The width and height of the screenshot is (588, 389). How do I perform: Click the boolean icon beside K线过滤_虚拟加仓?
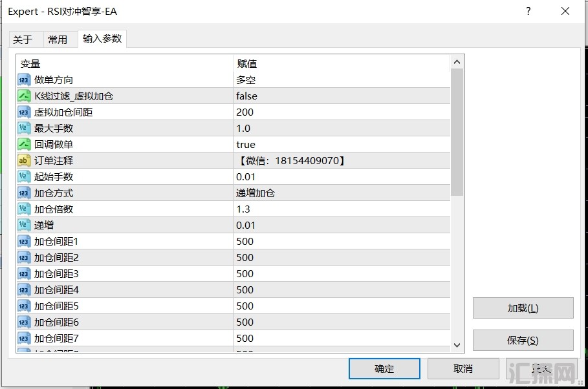click(24, 96)
